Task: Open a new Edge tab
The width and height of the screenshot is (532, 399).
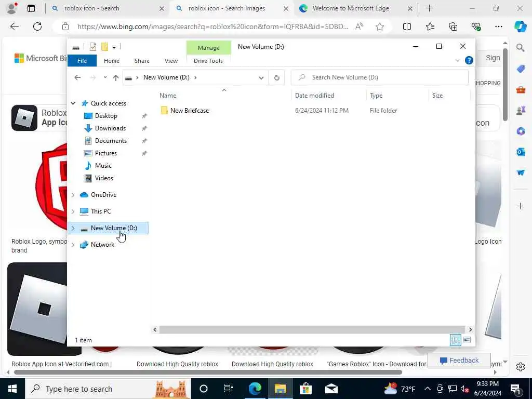Action: [429, 8]
